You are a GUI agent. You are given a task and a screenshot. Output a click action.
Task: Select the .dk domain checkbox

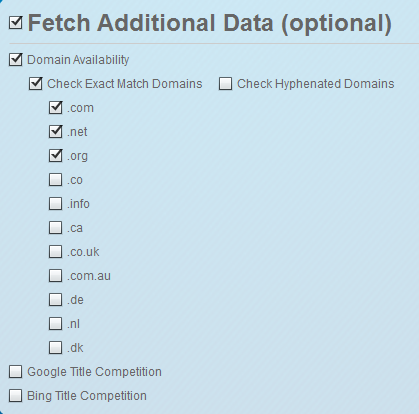55,348
